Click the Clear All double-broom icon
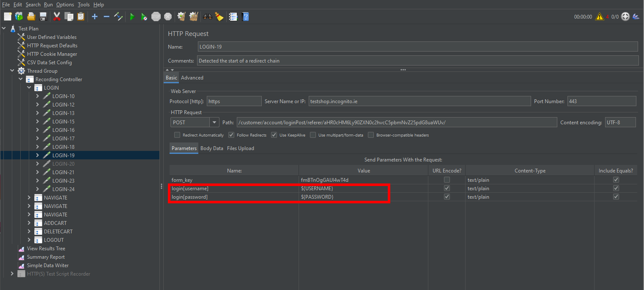Screen dimensions: 644x290 coord(194,16)
